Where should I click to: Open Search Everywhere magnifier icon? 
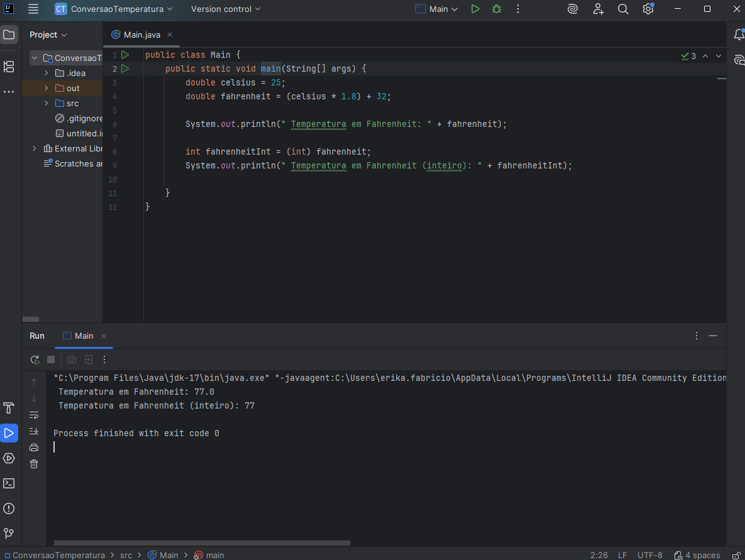623,9
